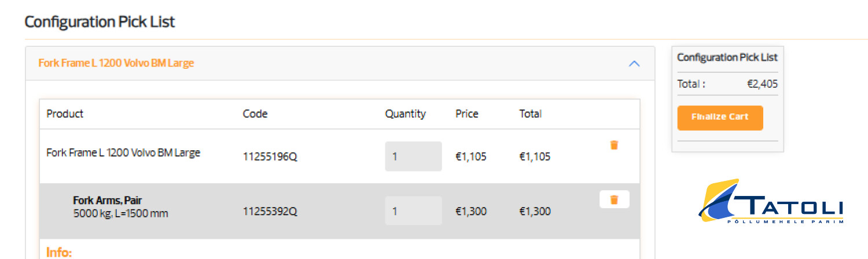This screenshot has width=868, height=259.
Task: Click product code 11255392Q
Action: [x=270, y=212]
